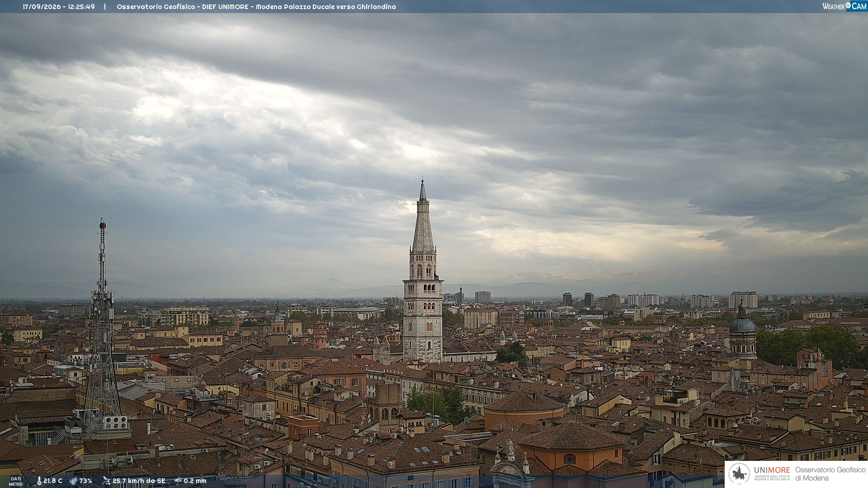Click the humidity water drops icon
The height and width of the screenshot is (488, 868).
pos(73,481)
